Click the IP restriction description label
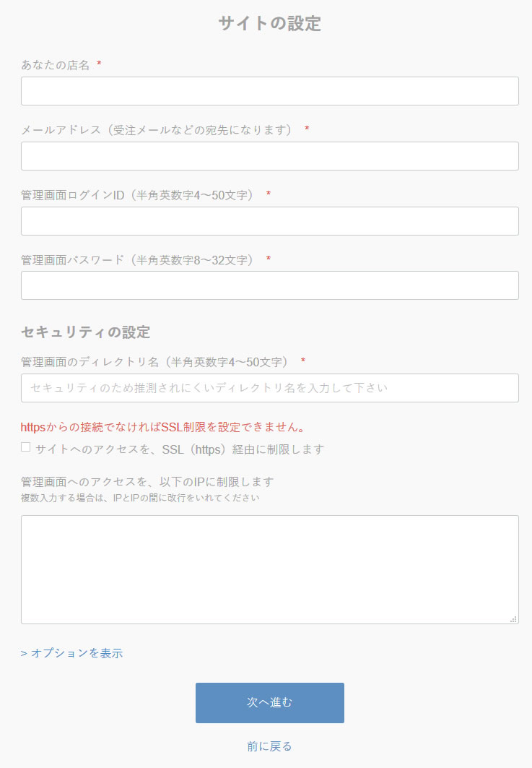532x768 pixels. [147, 482]
